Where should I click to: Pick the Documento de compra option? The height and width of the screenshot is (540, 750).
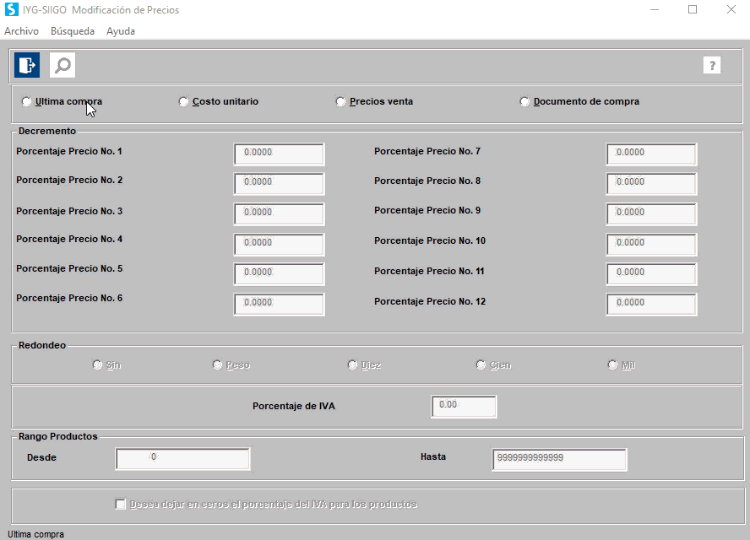coord(525,102)
